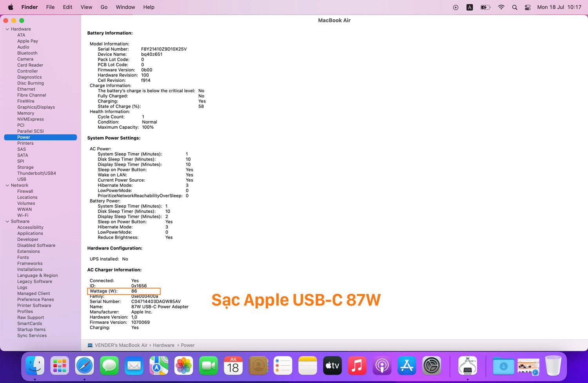Open Music app in the Dock

357,366
